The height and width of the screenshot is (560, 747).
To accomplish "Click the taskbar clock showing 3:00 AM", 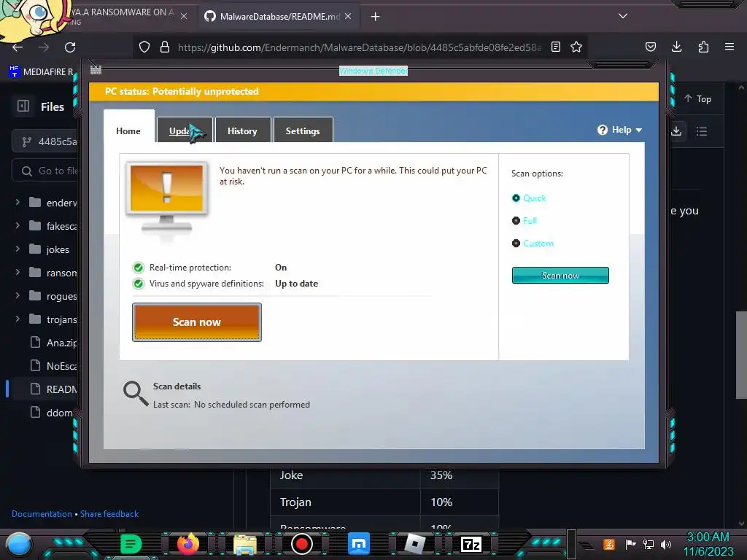I will (708, 544).
